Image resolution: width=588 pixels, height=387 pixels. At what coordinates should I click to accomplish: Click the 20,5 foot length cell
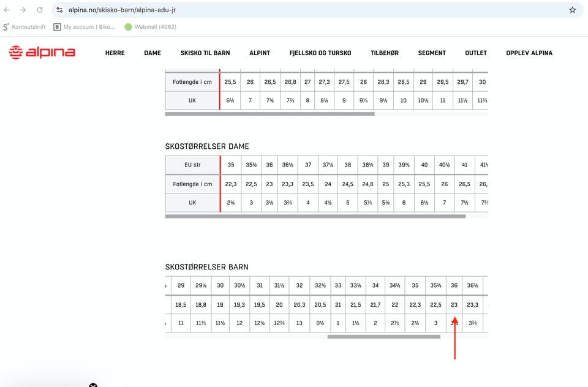pyautogui.click(x=320, y=305)
